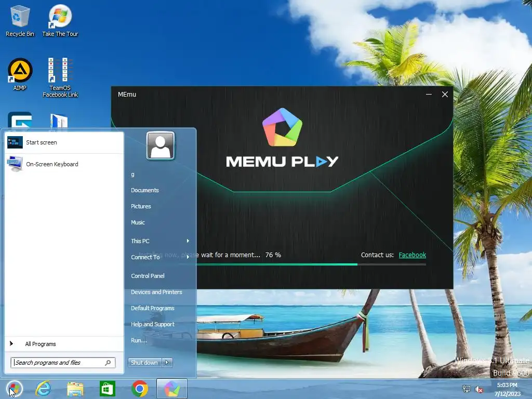532x399 pixels.
Task: Click the muted volume tray icon
Action: 478,389
